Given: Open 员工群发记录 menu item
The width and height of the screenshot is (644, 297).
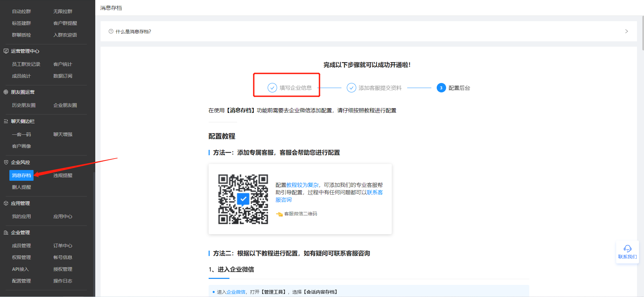Looking at the screenshot, I should click(26, 64).
